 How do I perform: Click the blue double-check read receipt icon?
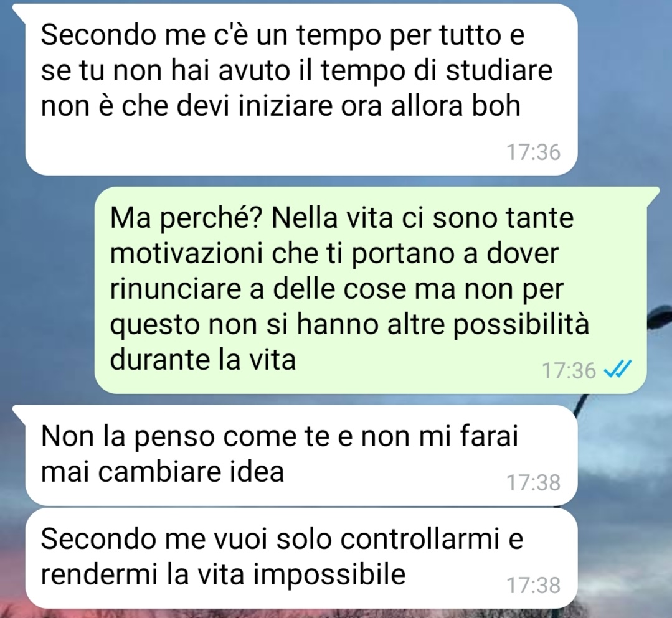pos(618,368)
